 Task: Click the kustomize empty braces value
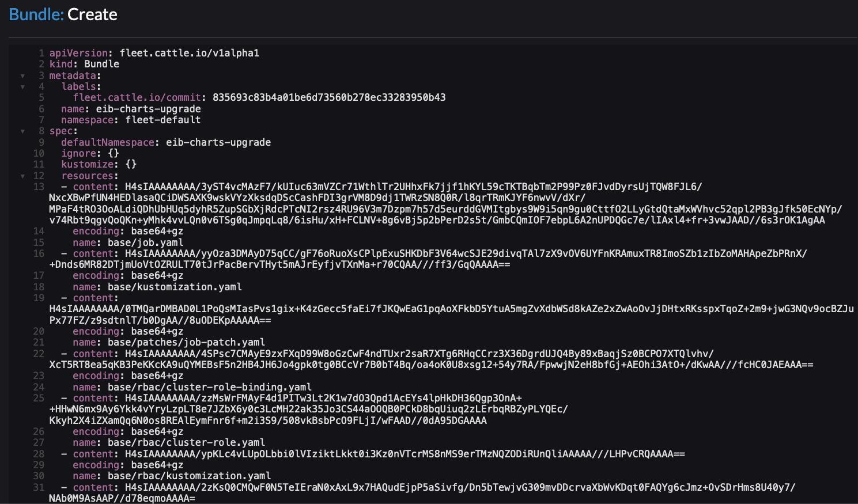131,164
